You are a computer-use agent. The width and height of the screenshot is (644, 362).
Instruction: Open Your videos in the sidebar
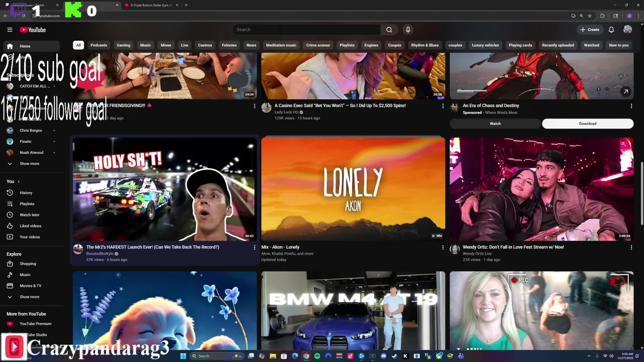point(33,237)
